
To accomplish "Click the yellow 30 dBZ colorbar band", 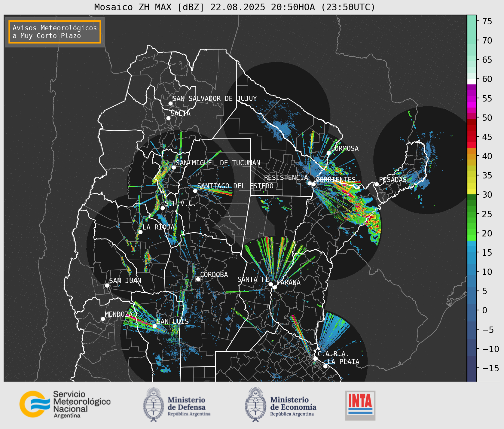I will click(472, 191).
